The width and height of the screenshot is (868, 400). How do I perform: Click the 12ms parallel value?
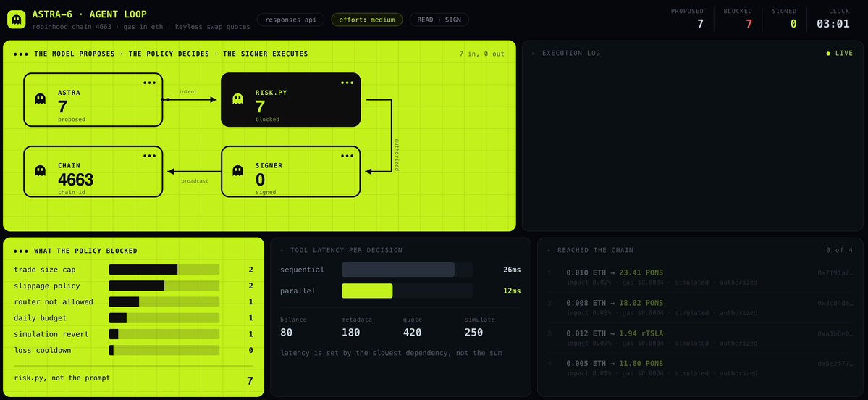(x=512, y=291)
